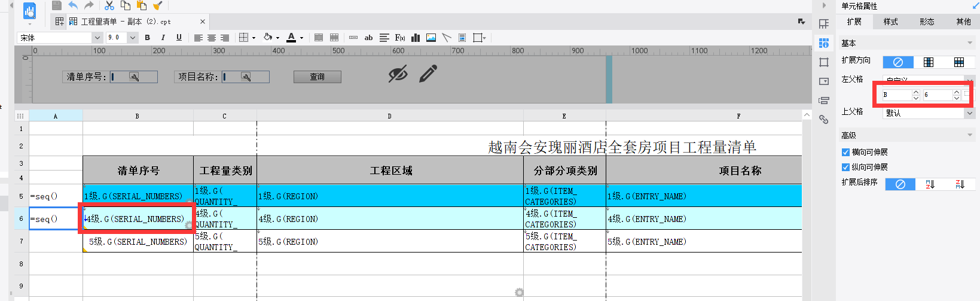The image size is (980, 301).
Task: Click the Copy icon
Action: tap(126, 5)
